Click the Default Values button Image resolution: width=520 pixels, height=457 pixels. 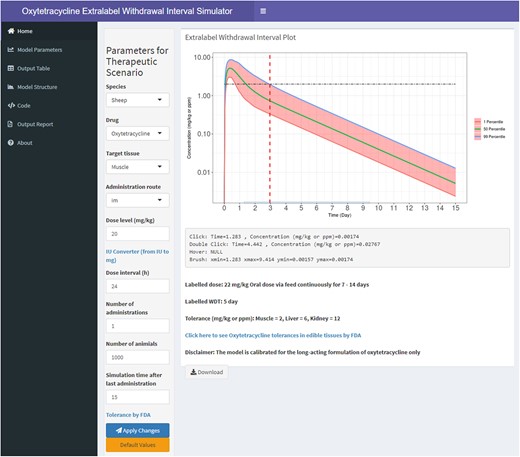tap(137, 445)
